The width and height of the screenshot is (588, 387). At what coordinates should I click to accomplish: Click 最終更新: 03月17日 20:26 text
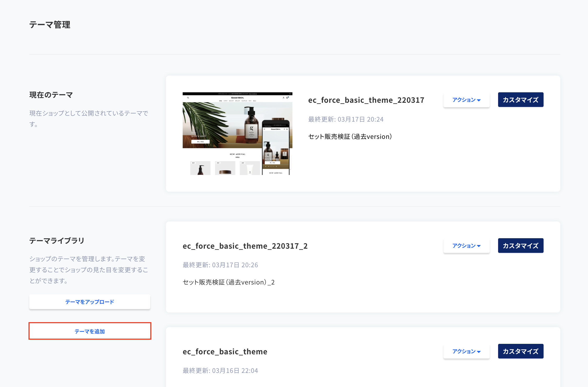(220, 265)
